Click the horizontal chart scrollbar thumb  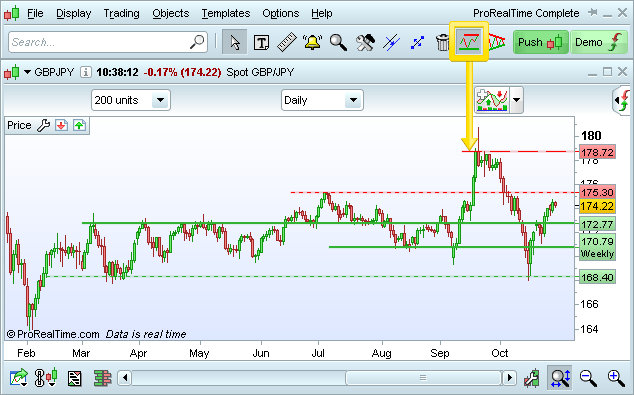pyautogui.click(x=423, y=378)
